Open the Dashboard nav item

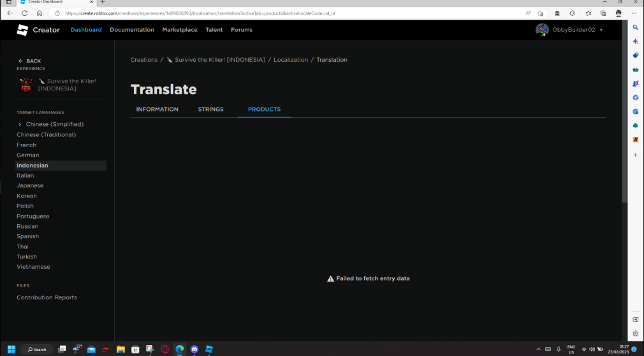86,30
